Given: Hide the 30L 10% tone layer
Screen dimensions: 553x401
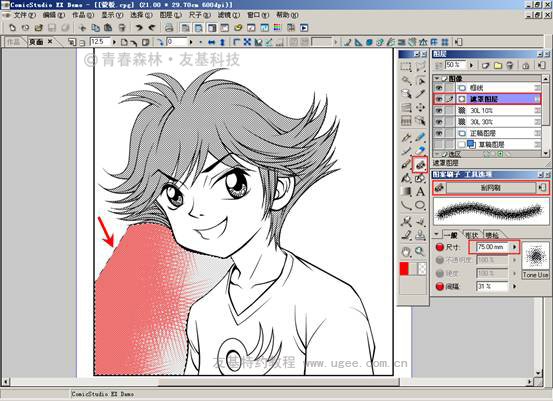Looking at the screenshot, I should click(x=439, y=110).
